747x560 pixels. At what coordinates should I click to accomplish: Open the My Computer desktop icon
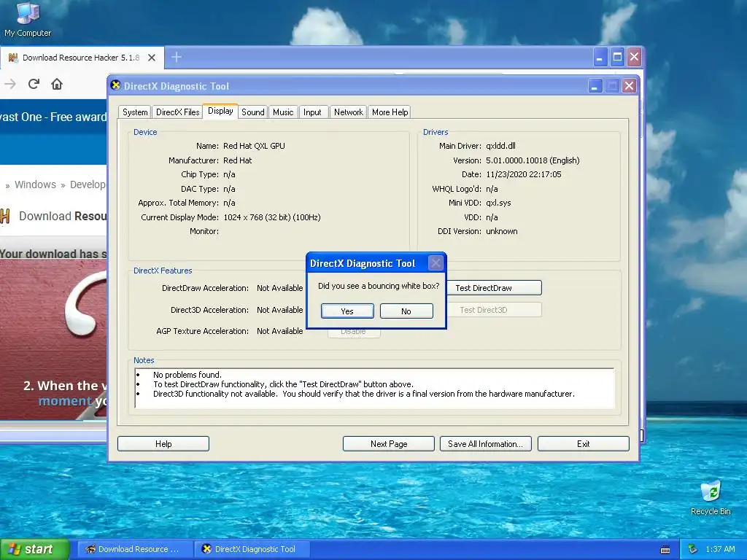28,20
